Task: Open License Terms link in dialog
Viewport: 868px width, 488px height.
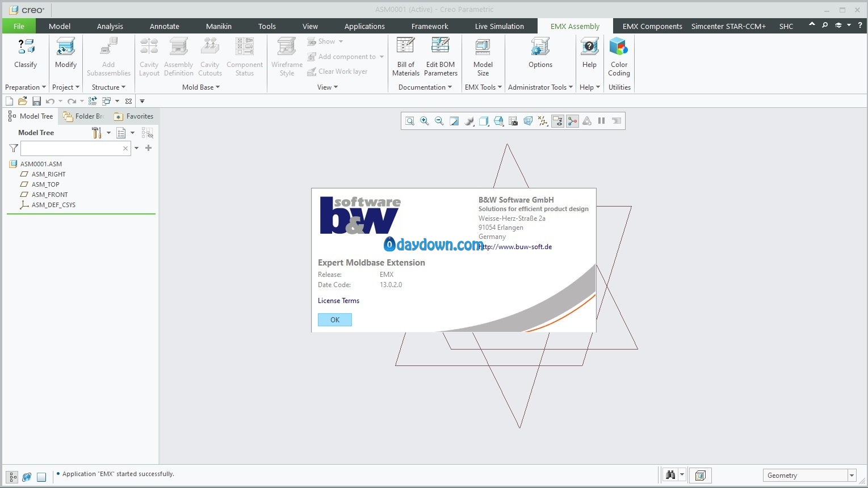Action: 338,301
